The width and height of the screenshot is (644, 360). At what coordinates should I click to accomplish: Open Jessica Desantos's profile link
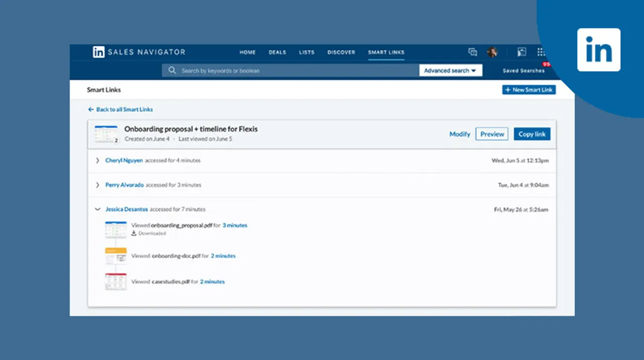(127, 209)
